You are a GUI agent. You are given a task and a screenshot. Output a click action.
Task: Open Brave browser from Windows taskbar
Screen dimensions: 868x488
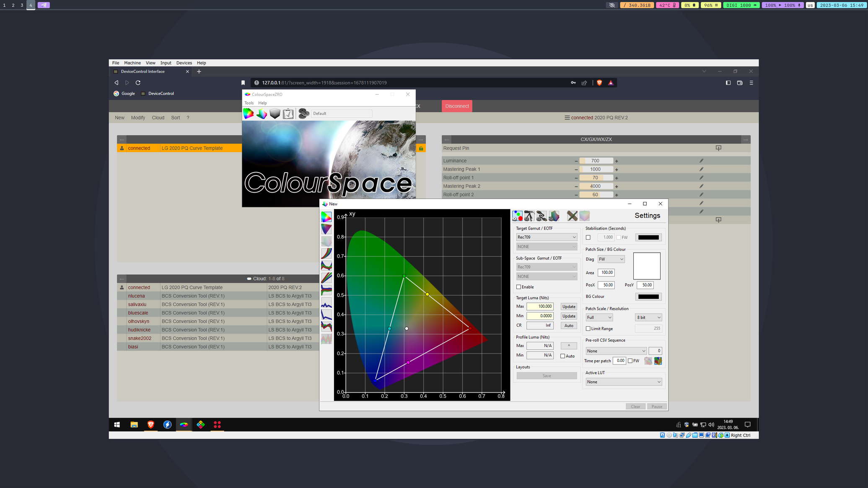pyautogui.click(x=151, y=424)
